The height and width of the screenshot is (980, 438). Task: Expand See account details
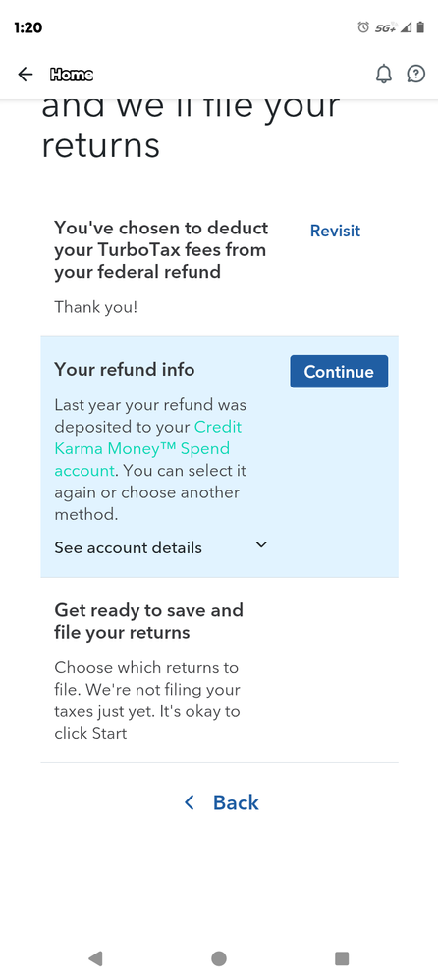[129, 548]
